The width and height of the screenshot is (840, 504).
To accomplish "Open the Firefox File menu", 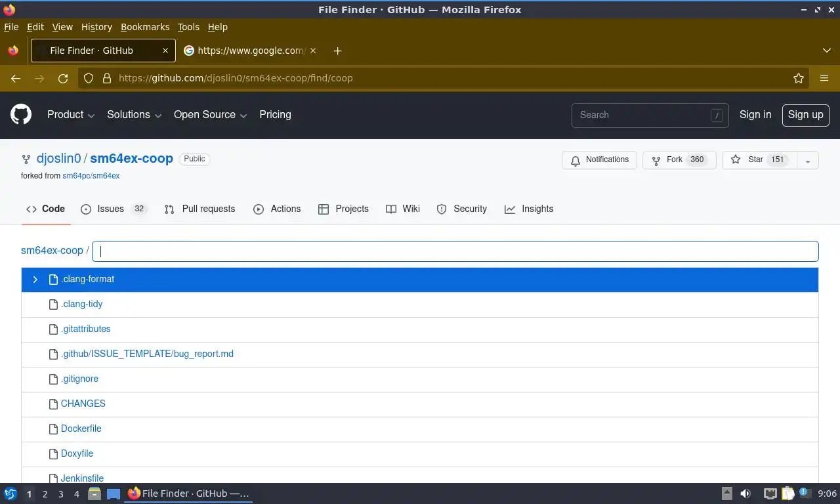I will [11, 27].
